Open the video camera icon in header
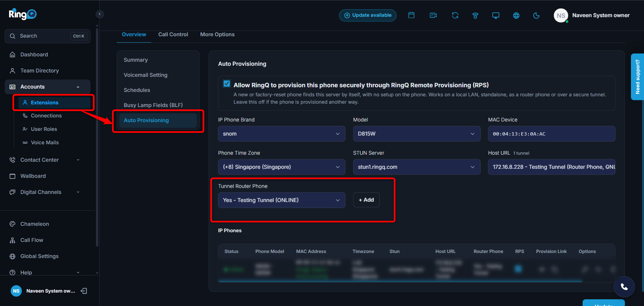 click(x=433, y=15)
